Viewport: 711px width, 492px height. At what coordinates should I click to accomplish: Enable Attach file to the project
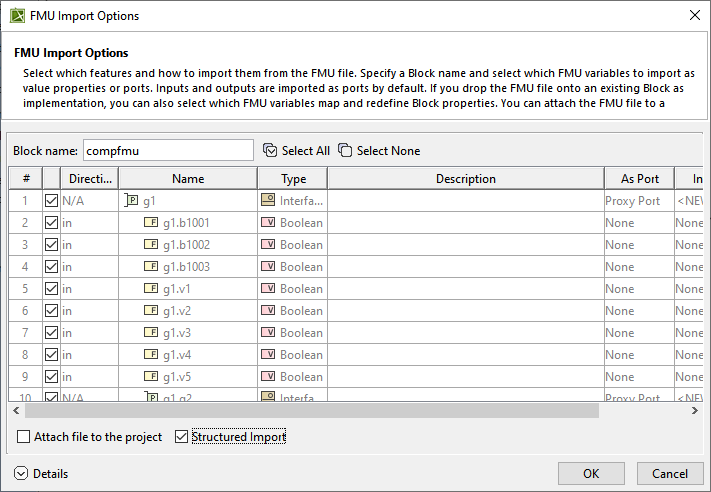pos(24,437)
